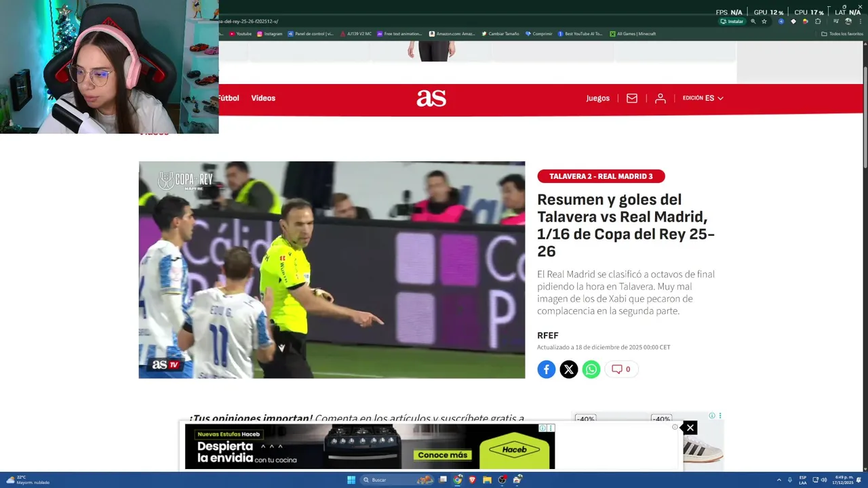Click the Task View icon on taskbar

(443, 480)
